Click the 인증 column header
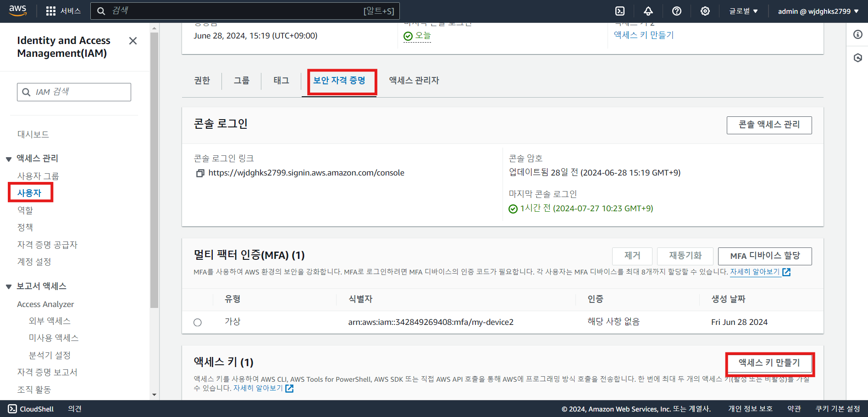This screenshot has width=868, height=417. point(595,299)
